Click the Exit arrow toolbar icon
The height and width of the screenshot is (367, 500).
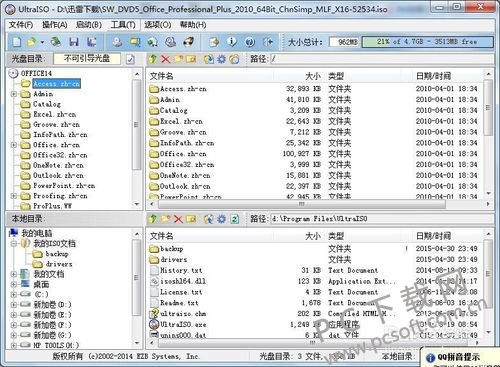[x=268, y=42]
